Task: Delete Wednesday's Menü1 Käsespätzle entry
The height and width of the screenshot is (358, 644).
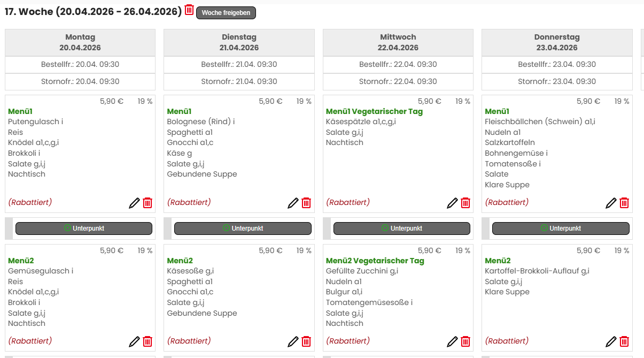Action: coord(465,203)
